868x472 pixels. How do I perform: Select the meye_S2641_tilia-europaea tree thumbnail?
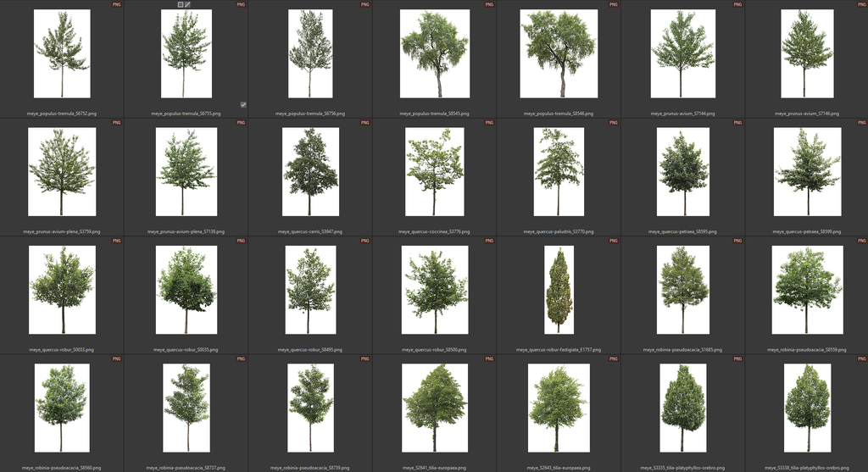435,408
